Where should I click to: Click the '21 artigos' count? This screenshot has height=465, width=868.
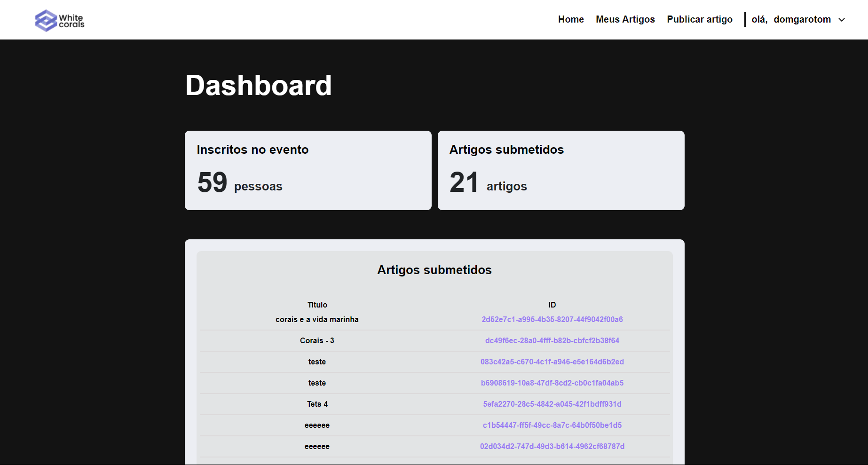tap(488, 182)
